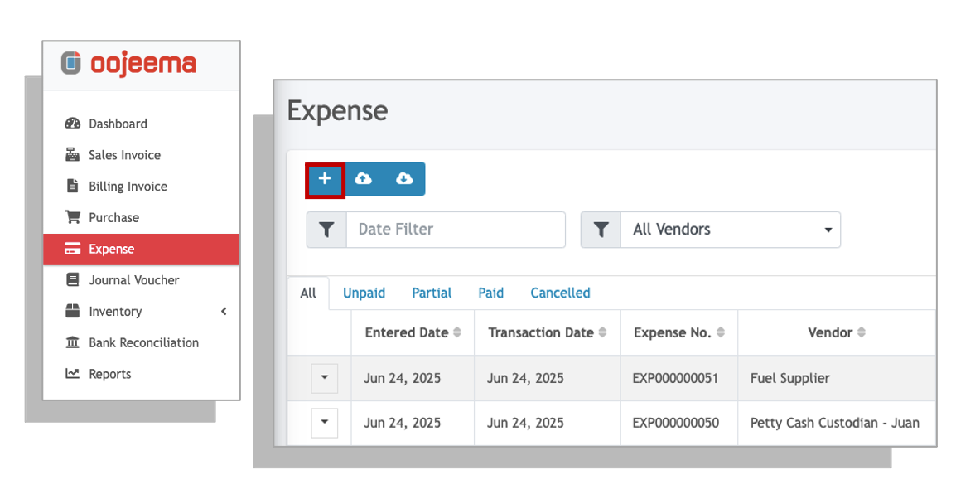Click the Inventory box icon
Viewport: 980px width, 504px height.
(x=73, y=311)
